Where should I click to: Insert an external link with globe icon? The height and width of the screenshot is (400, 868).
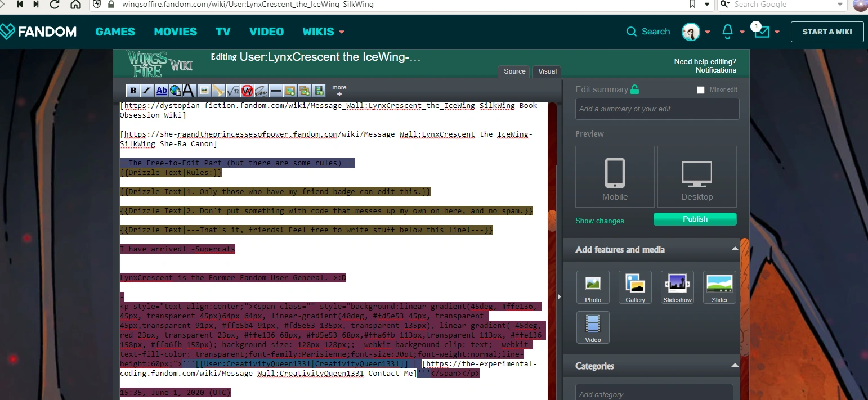click(x=175, y=91)
